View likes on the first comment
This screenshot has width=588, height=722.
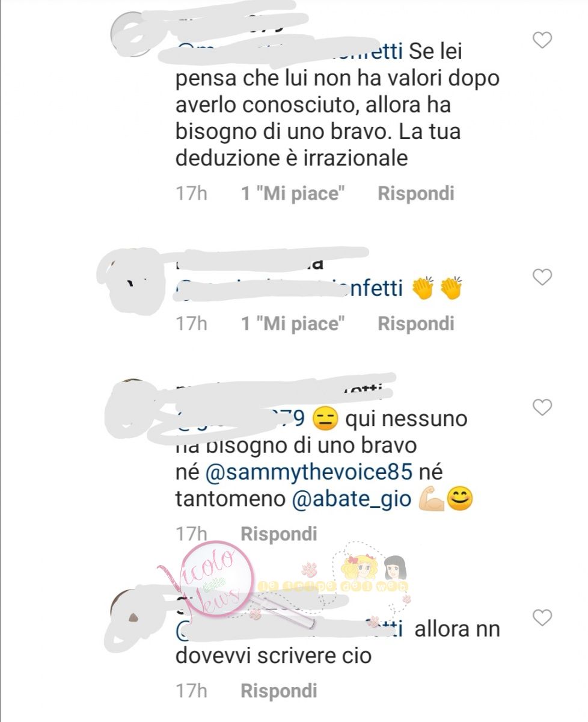point(293,193)
